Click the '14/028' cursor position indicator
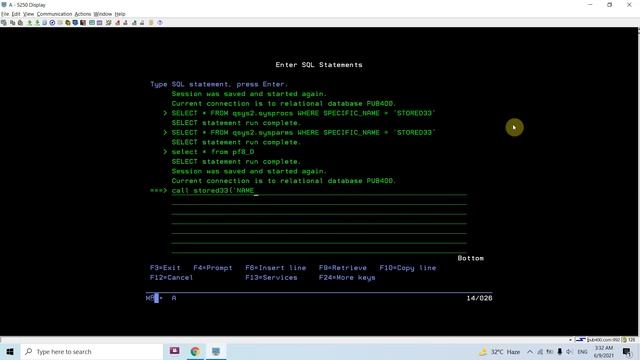The width and height of the screenshot is (640, 360). coord(479,298)
